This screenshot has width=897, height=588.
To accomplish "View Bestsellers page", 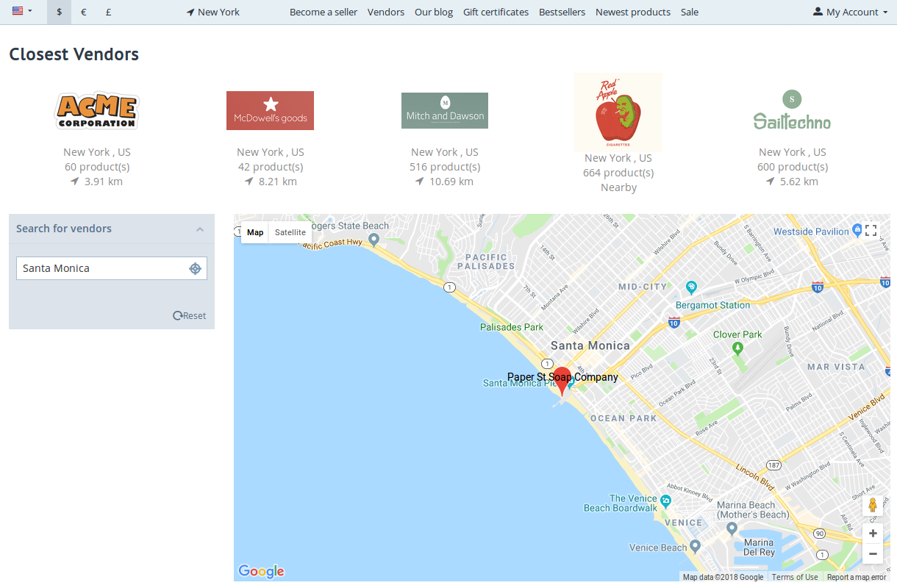I will 562,12.
